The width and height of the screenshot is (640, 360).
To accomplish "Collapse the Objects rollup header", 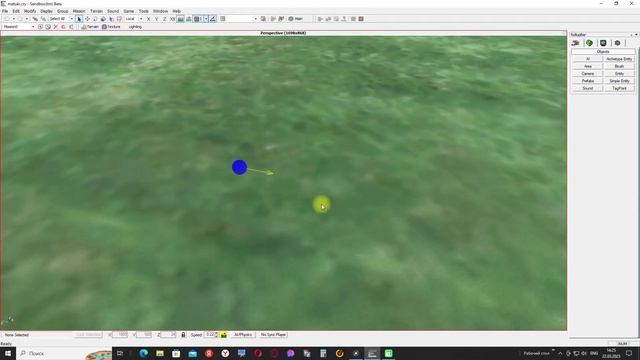I will [x=603, y=52].
